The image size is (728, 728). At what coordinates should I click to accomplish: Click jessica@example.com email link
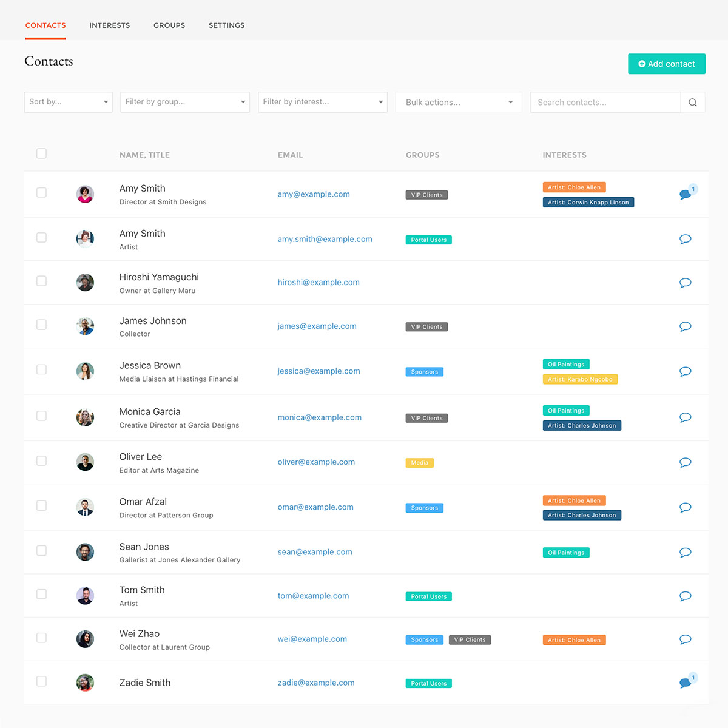pyautogui.click(x=319, y=371)
